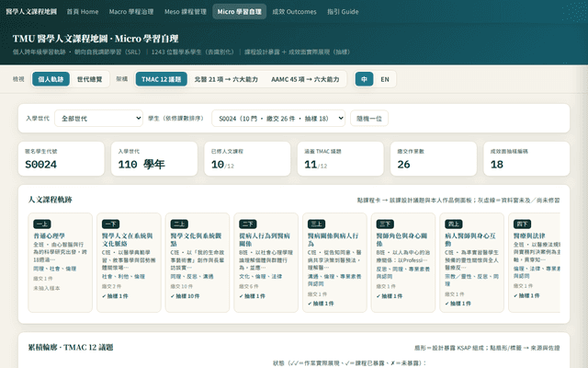Click the 三上 semester badge

(x=316, y=224)
